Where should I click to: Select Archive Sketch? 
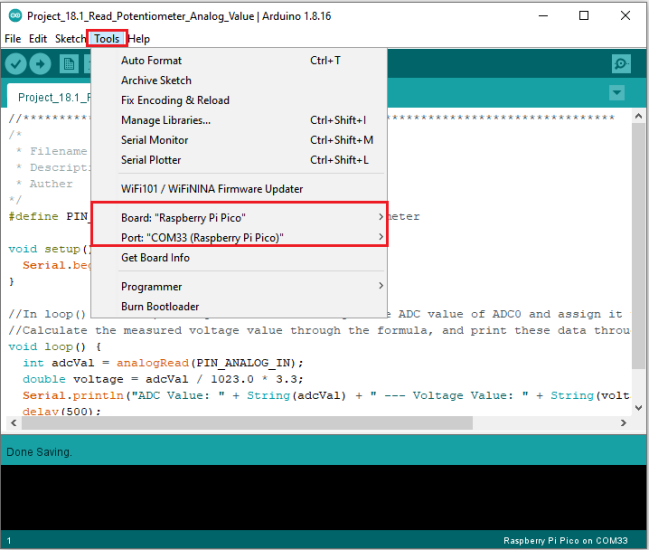coord(239,80)
